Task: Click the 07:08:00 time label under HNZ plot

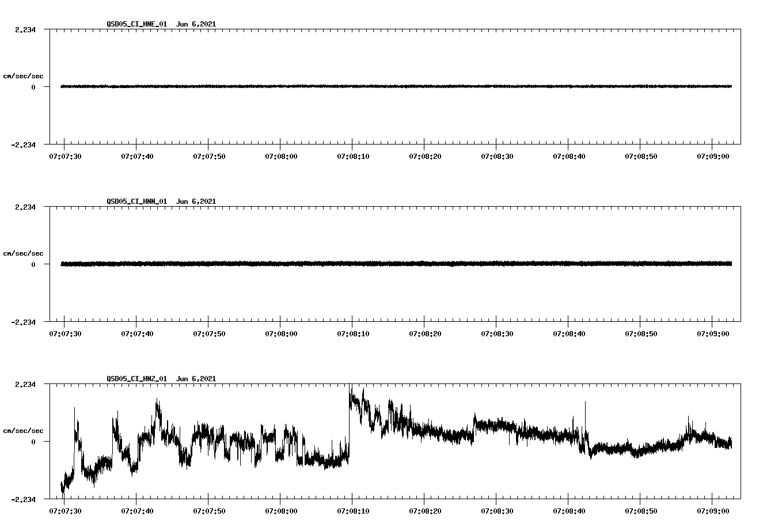Action: 281,511
